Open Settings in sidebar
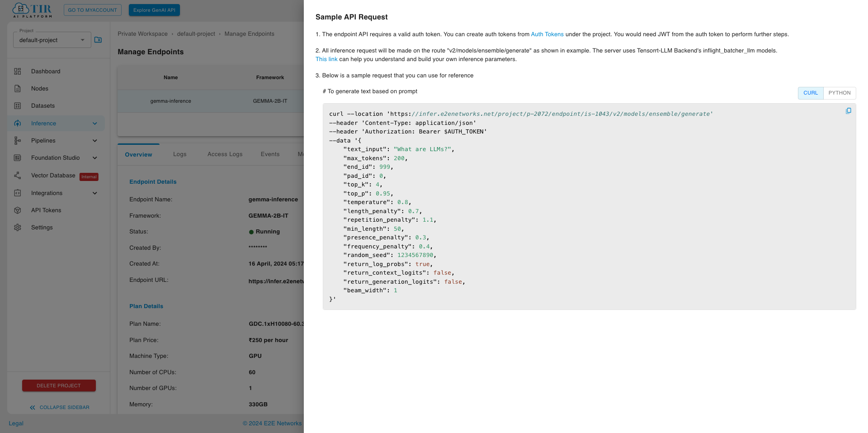The height and width of the screenshot is (433, 868). pyautogui.click(x=42, y=228)
